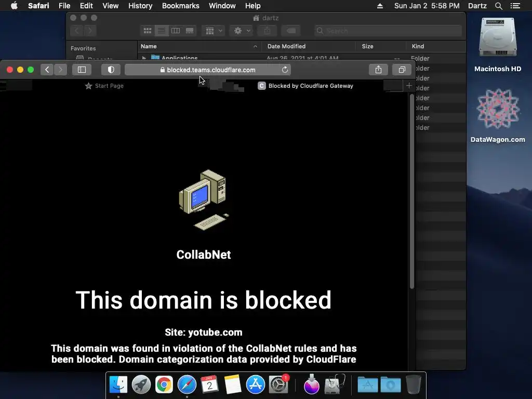Launch Google Chrome from the Dock
The image size is (532, 399).
[x=164, y=384]
